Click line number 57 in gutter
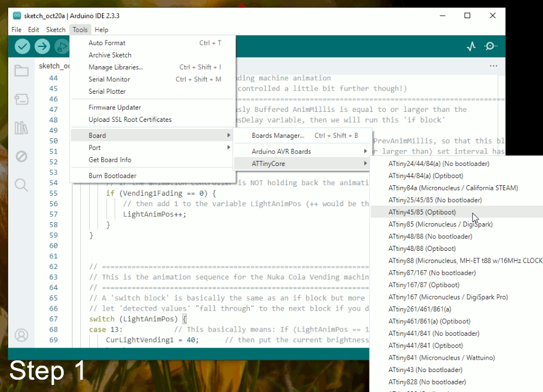Viewport: 543px width, 392px height. point(53,214)
